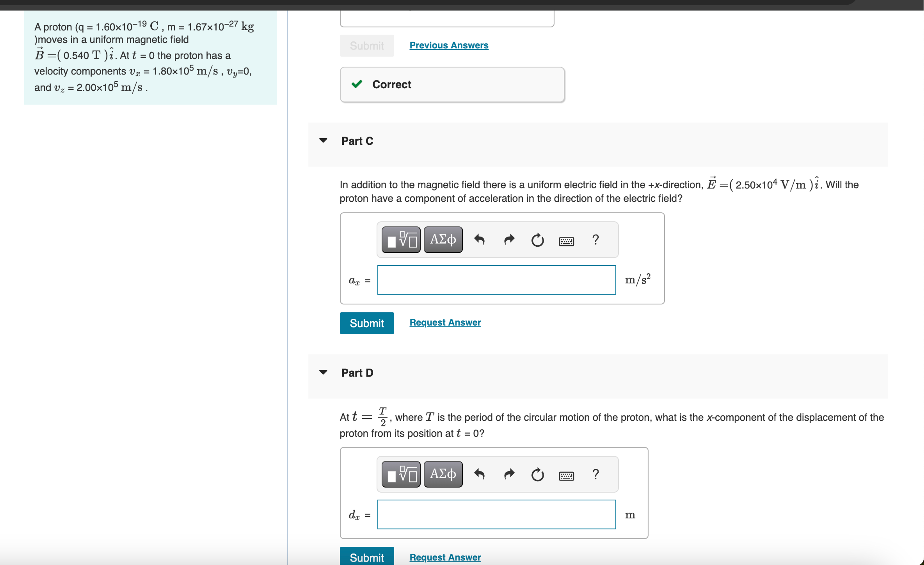Click help question mark in Part C
The width and height of the screenshot is (924, 565).
595,240
